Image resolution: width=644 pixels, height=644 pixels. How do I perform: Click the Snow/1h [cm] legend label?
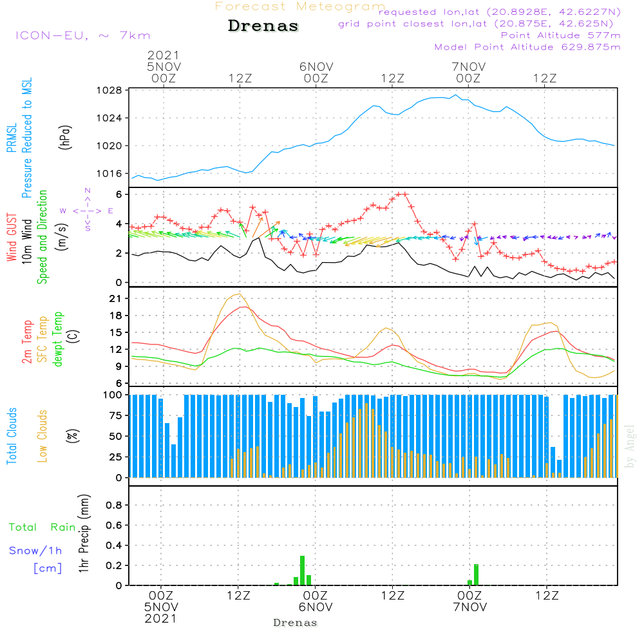tap(35, 559)
